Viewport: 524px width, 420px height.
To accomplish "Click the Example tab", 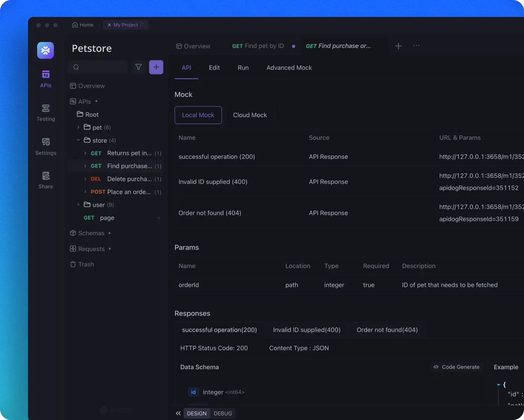I will tap(506, 367).
